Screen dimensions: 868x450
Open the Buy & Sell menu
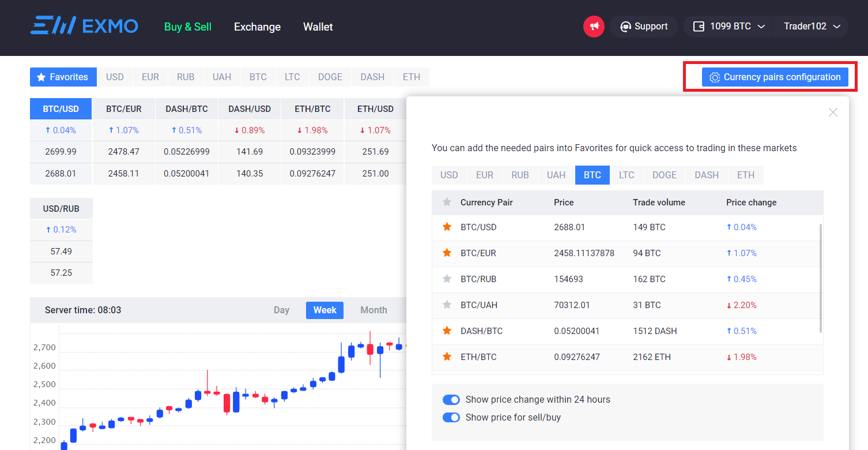coord(188,27)
